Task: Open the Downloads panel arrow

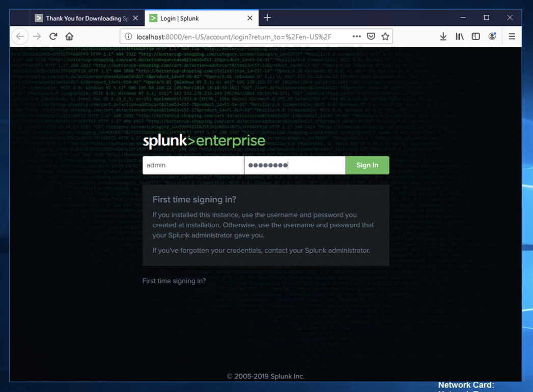Action: 443,36
